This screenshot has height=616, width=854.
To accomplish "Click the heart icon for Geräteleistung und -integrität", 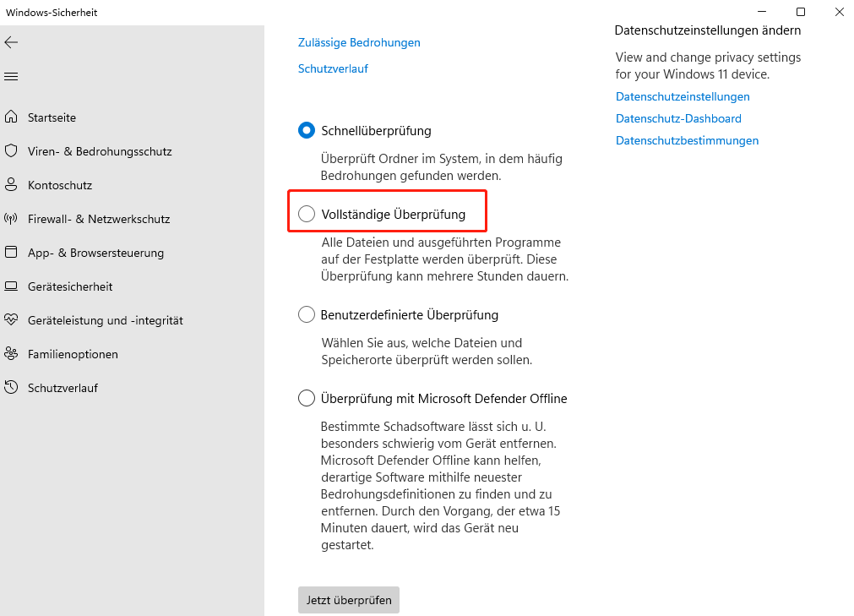I will 11,320.
